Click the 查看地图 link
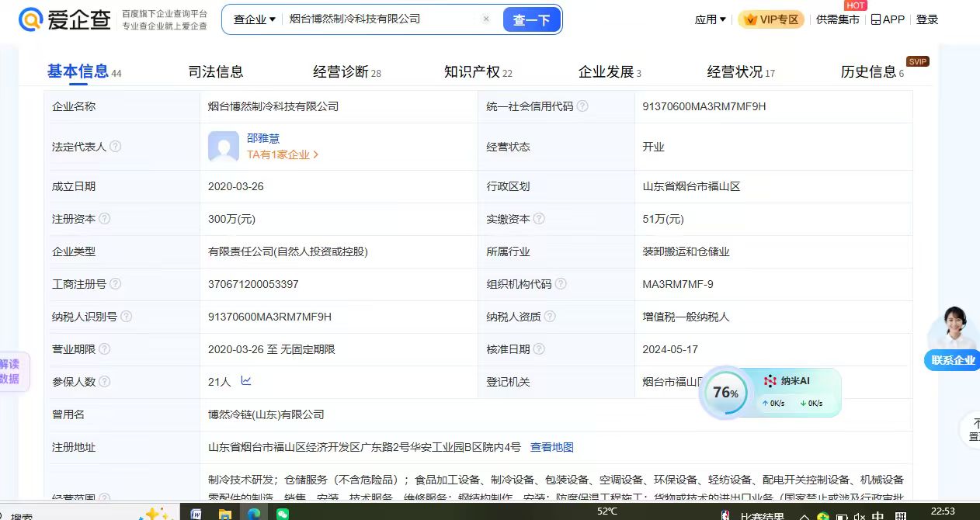980x520 pixels. [x=551, y=447]
